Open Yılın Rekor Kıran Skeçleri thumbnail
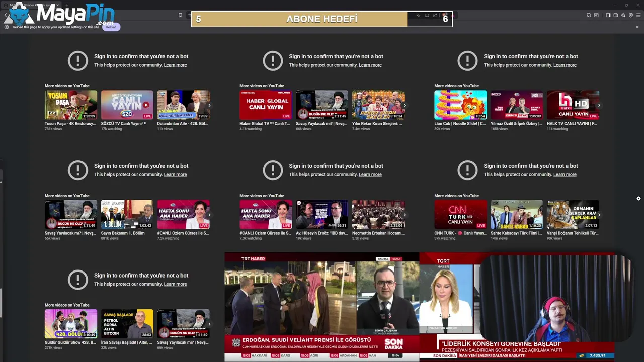Screen dimensions: 644x362 click(x=378, y=105)
